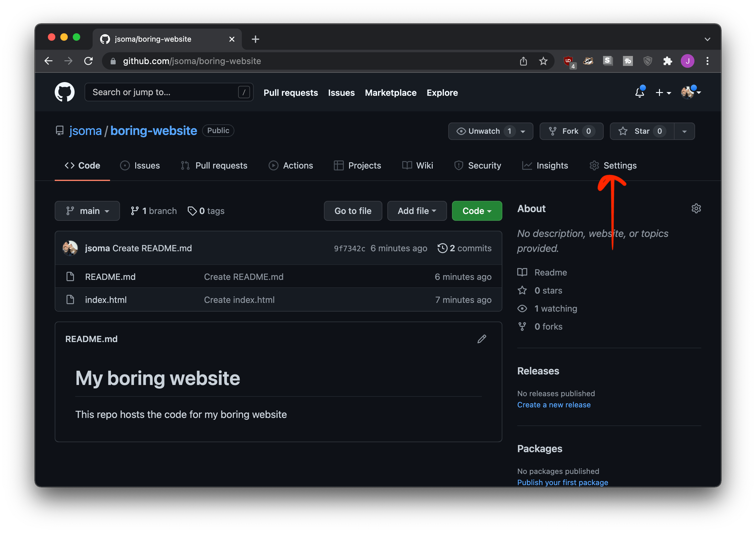Click the About section gear icon
Image resolution: width=756 pixels, height=533 pixels.
[696, 209]
